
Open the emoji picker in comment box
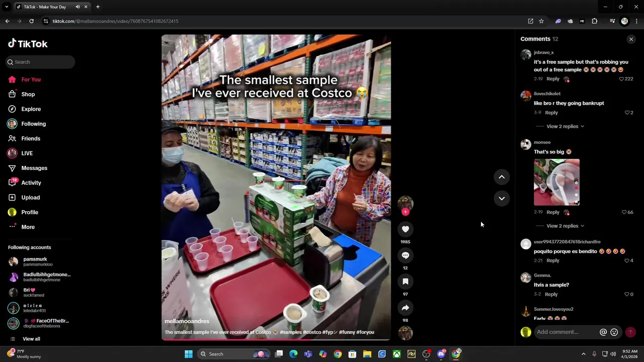pos(614,332)
